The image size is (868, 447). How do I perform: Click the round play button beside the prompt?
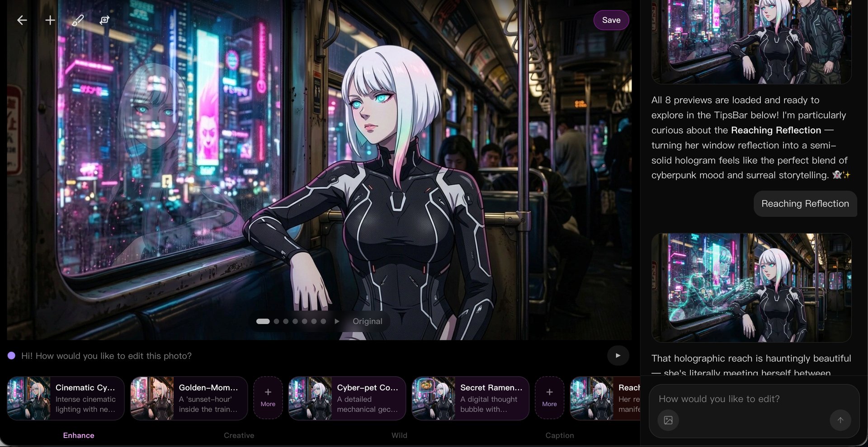click(x=618, y=356)
